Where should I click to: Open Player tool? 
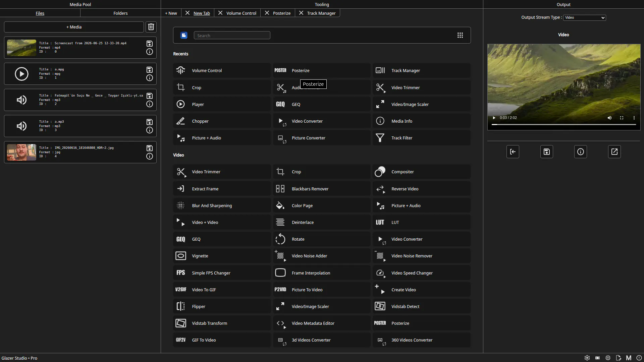[x=222, y=104]
